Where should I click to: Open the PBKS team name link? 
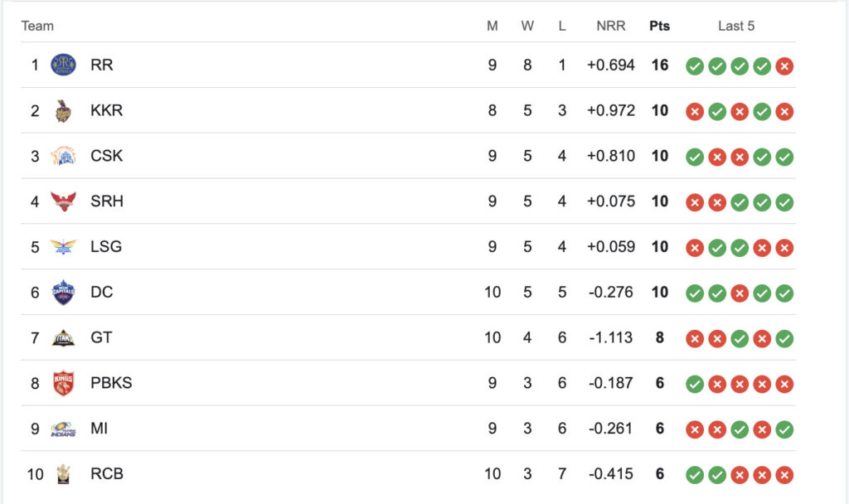click(111, 383)
